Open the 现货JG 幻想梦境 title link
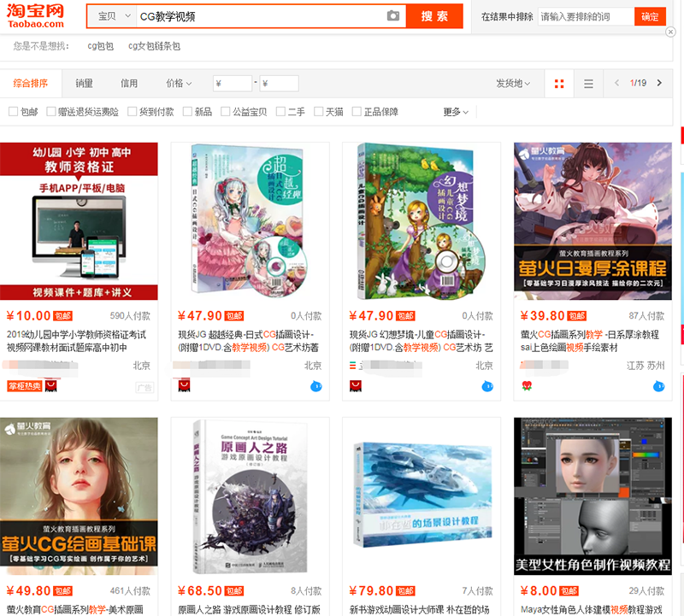Image resolution: width=684 pixels, height=616 pixels. [421, 341]
